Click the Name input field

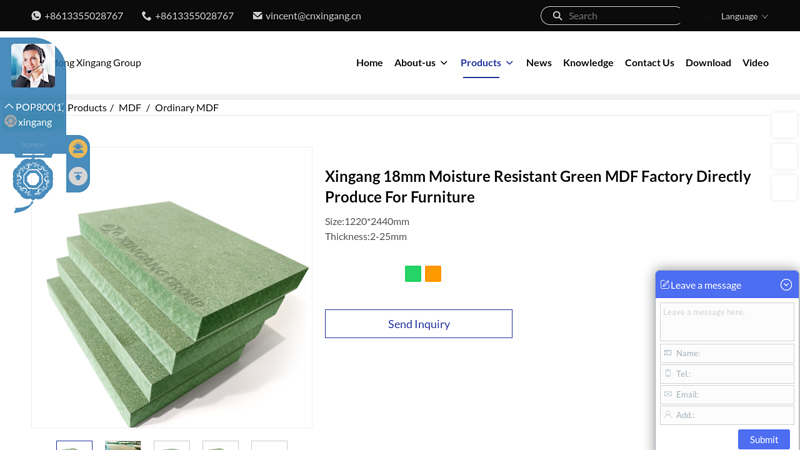pyautogui.click(x=727, y=353)
